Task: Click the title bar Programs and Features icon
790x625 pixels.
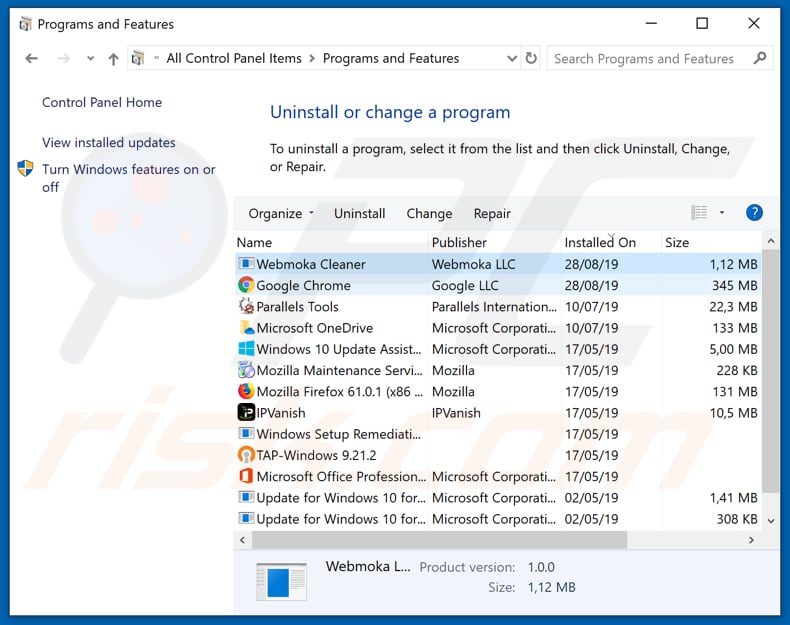Action: pos(25,24)
